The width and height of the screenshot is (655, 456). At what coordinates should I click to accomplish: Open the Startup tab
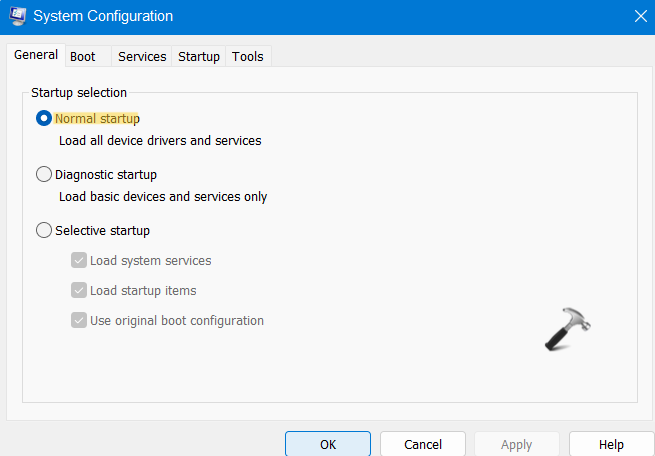199,57
